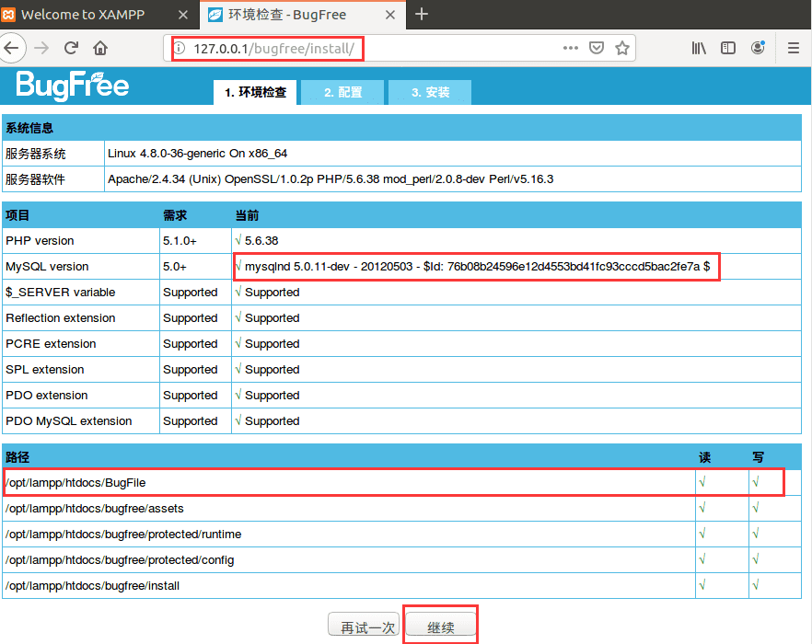
Task: Click the browser Forward arrow button
Action: [x=41, y=48]
